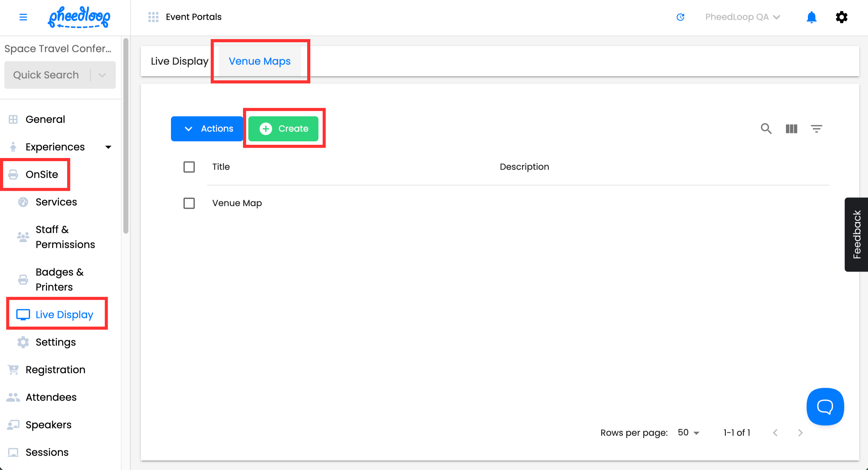The width and height of the screenshot is (868, 470).
Task: Open the PheedLoop QA account dropdown
Action: tap(742, 17)
